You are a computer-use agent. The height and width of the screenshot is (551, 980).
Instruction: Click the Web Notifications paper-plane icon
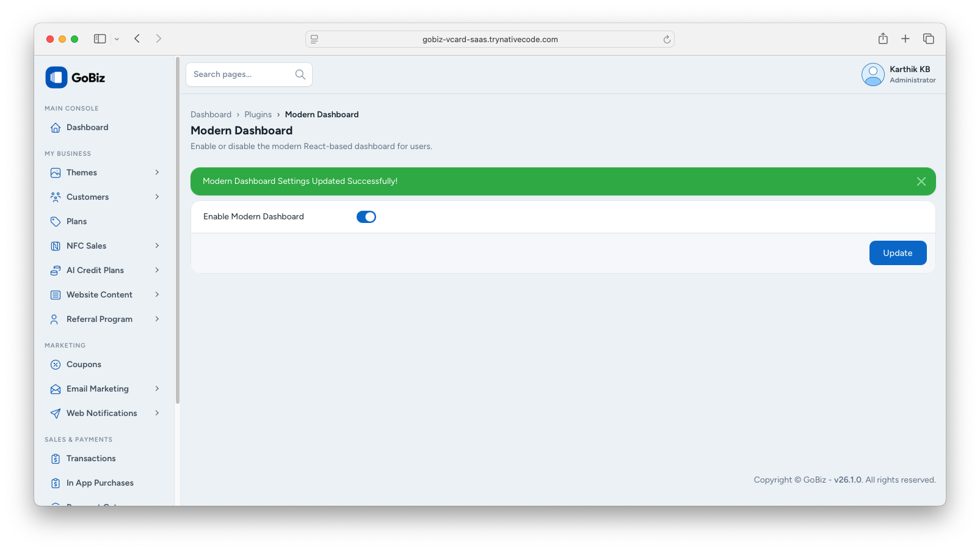point(56,414)
